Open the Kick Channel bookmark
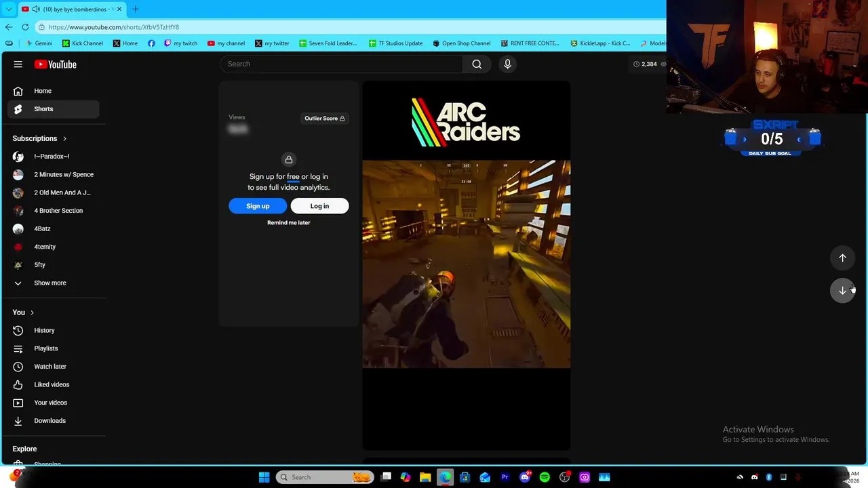This screenshot has height=488, width=868. point(83,43)
